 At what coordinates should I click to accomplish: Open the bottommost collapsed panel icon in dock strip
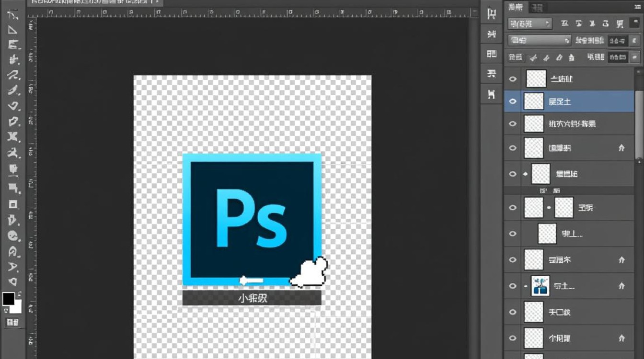(492, 94)
